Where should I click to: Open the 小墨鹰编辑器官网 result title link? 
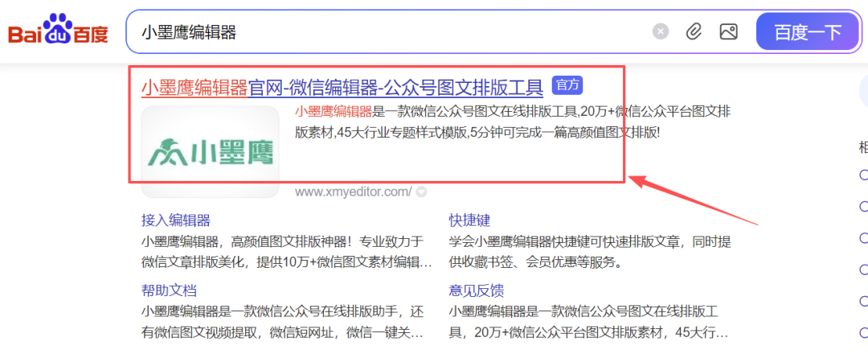[x=342, y=87]
